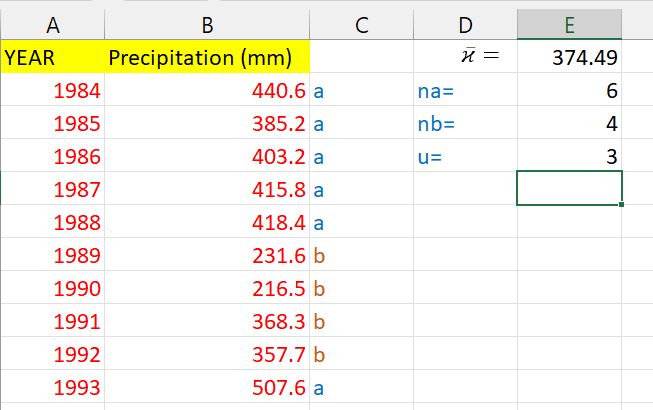Click the mean value 374.49 cell
Viewport: 653px width, 410px height.
pyautogui.click(x=569, y=58)
